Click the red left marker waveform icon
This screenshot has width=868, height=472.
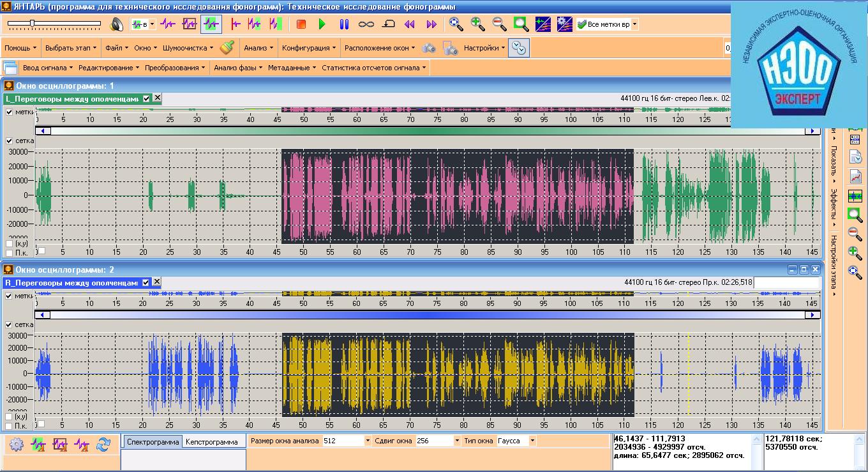[x=236, y=24]
